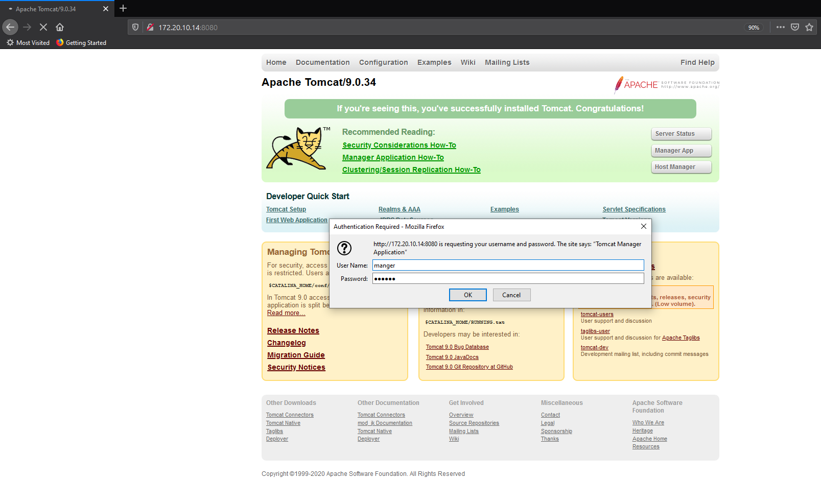The width and height of the screenshot is (821, 504).
Task: Click the Manager App button
Action: 682,151
